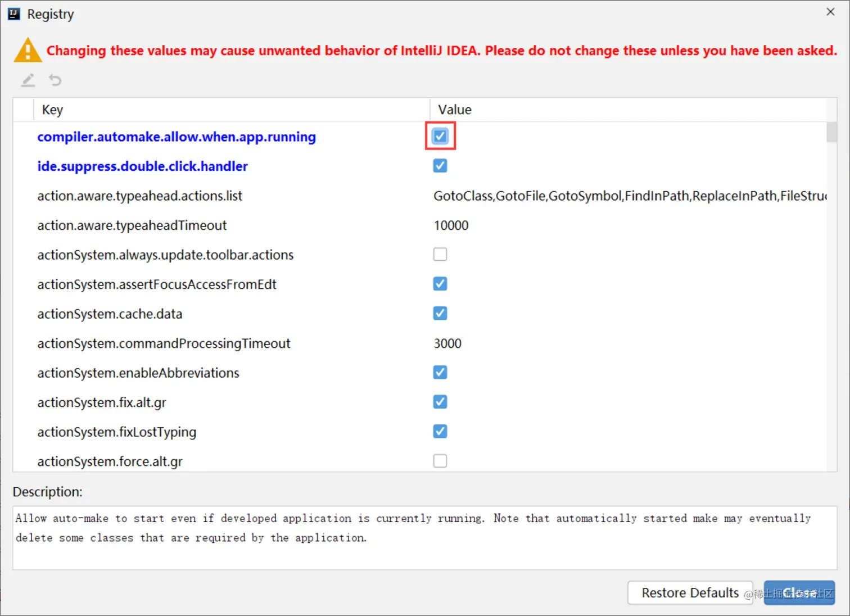Click the Edit pencil toolbar icon
Viewport: 850px width, 616px height.
(x=28, y=80)
